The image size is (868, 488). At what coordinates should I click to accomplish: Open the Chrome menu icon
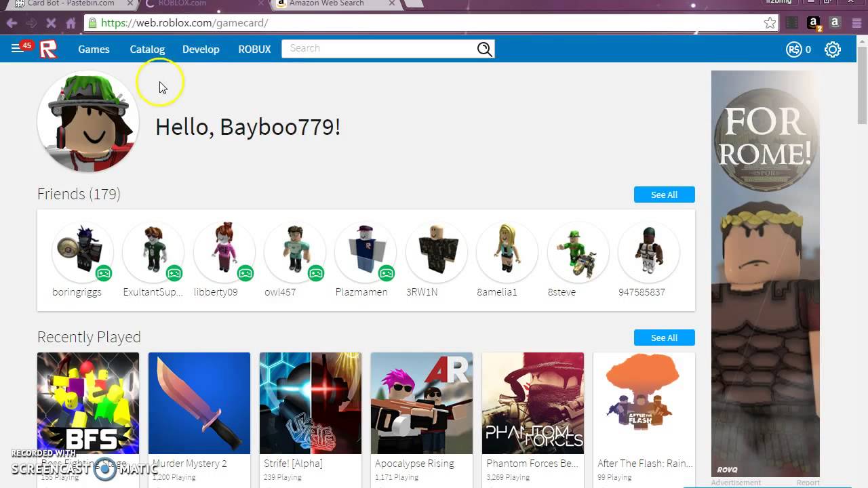[856, 23]
